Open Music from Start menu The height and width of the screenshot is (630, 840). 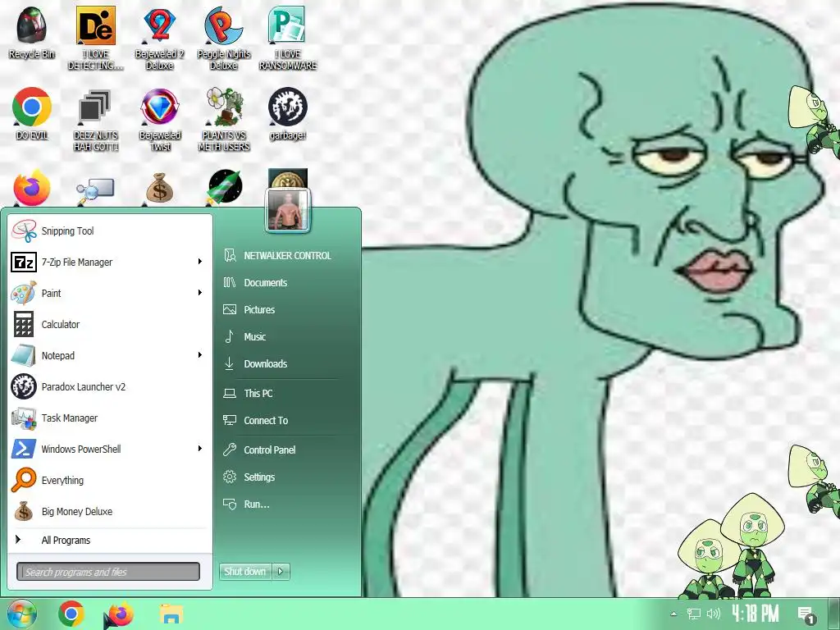click(287, 336)
